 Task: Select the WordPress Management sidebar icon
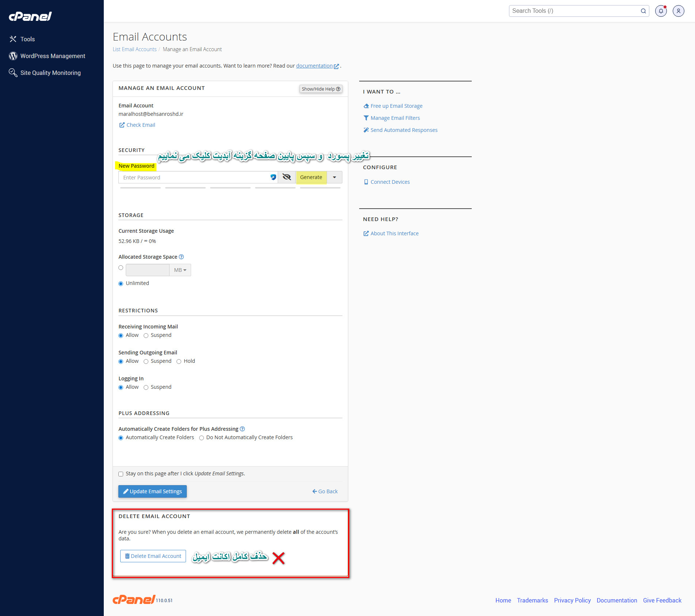click(13, 56)
